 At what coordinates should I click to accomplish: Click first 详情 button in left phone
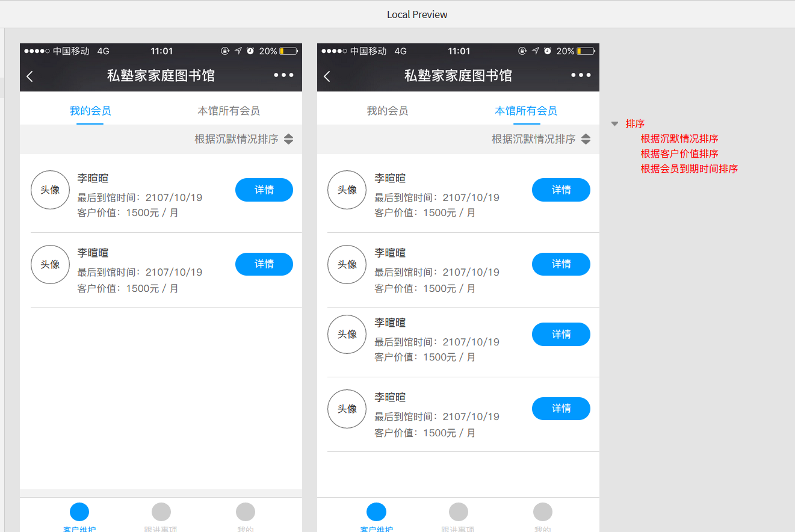click(x=264, y=190)
